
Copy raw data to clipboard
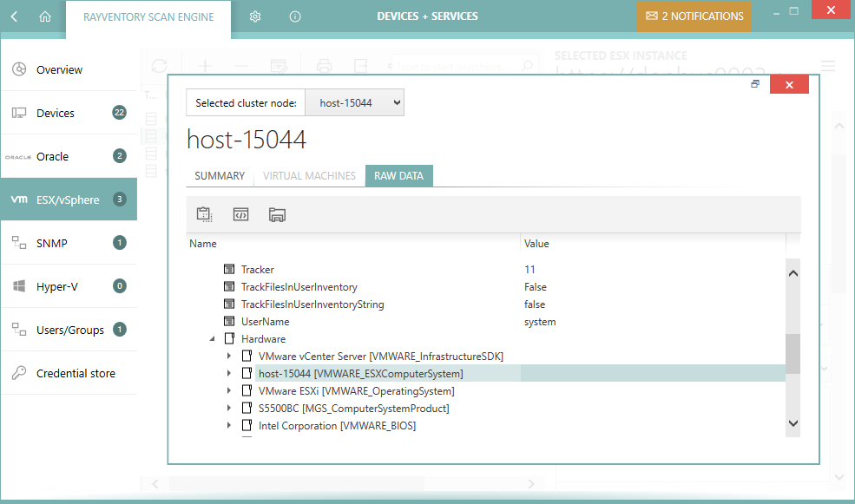204,214
